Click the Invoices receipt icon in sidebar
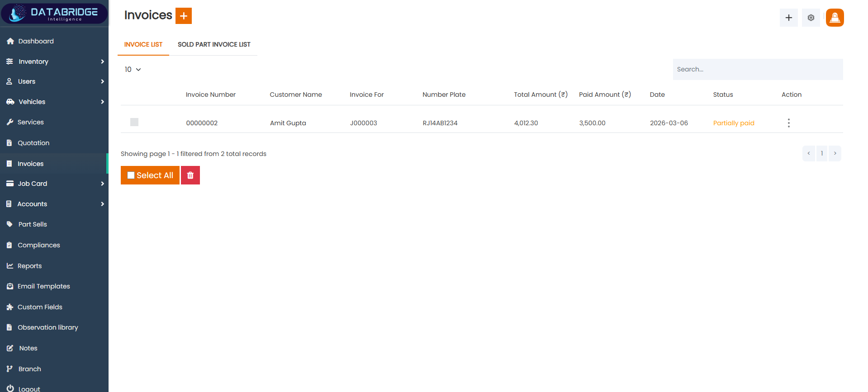The height and width of the screenshot is (392, 868). coord(9,164)
